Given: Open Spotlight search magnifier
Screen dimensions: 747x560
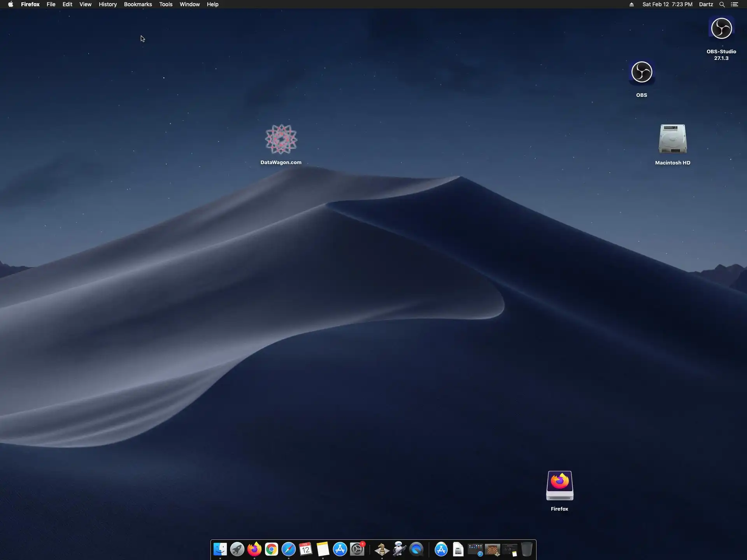Looking at the screenshot, I should point(722,4).
